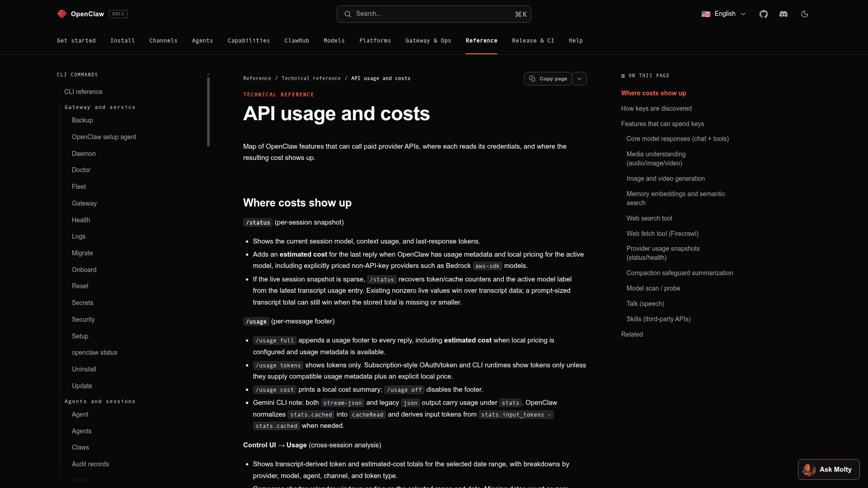Image resolution: width=868 pixels, height=488 pixels.
Task: Open openclaw status sidebar page
Action: 94,352
